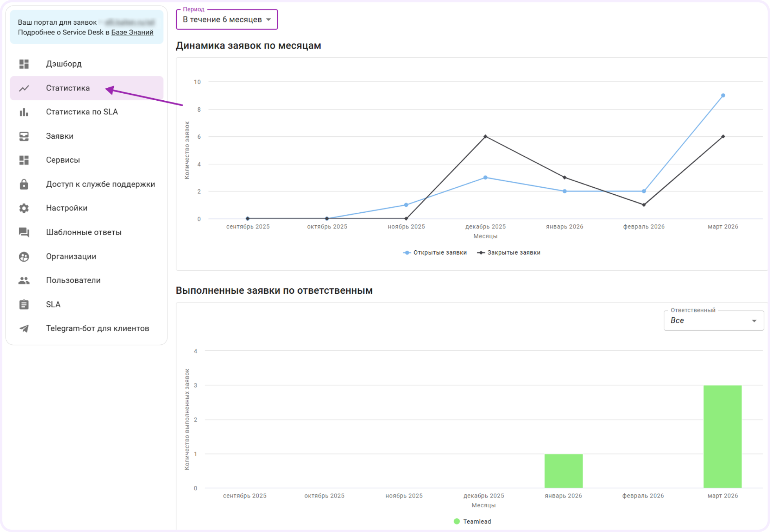Click the clipboard icon next to SLA
This screenshot has height=532, width=770.
click(24, 304)
